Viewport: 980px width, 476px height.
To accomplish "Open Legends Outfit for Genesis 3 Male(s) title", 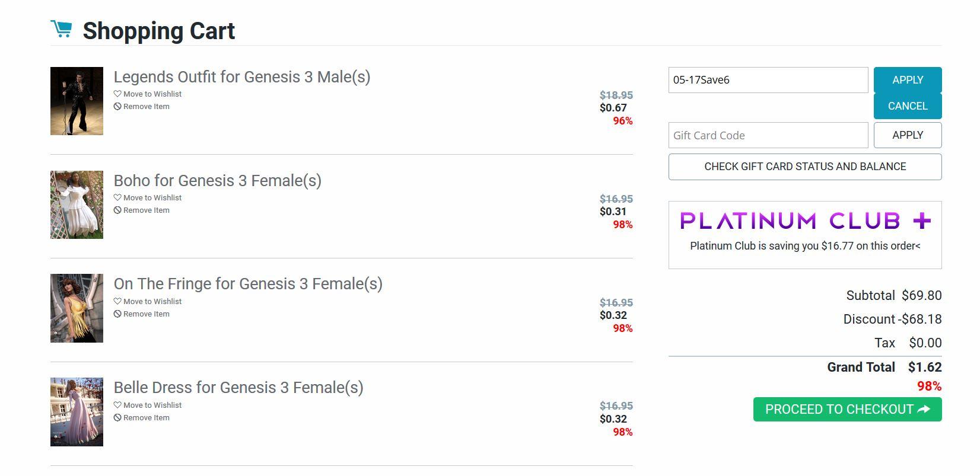I will tap(241, 77).
